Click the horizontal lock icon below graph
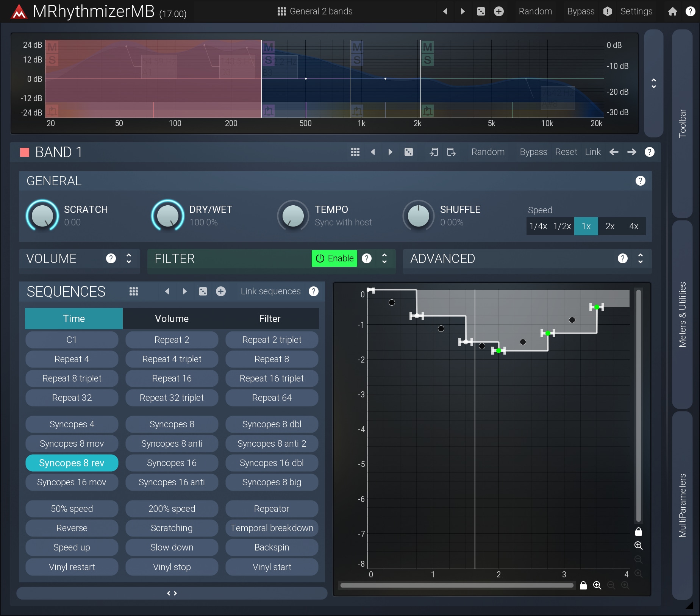The width and height of the screenshot is (700, 616). point(583,585)
